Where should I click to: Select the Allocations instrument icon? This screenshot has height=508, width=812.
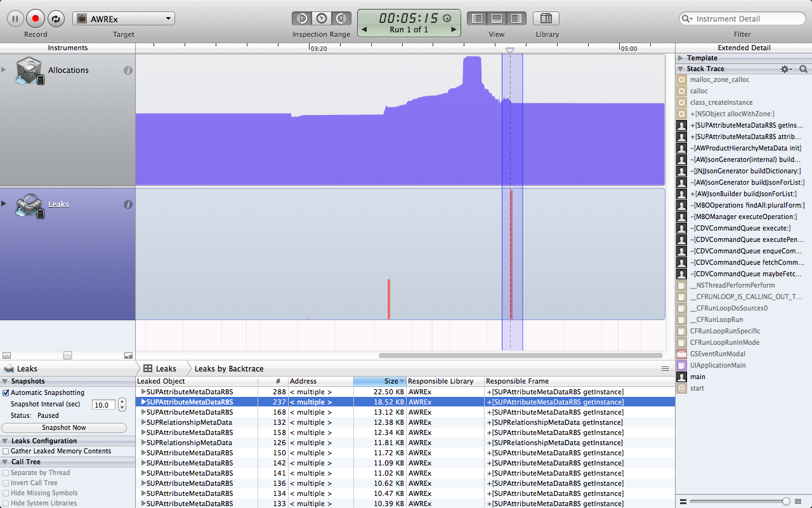29,70
